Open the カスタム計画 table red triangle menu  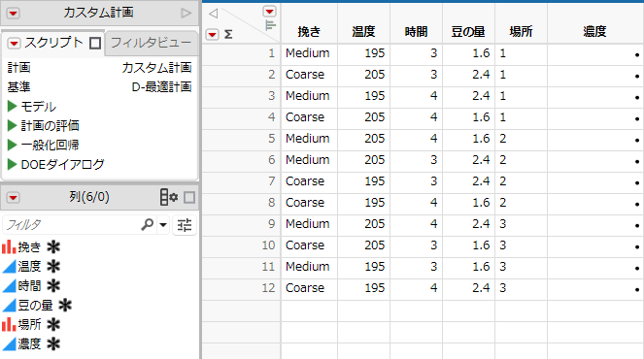14,14
